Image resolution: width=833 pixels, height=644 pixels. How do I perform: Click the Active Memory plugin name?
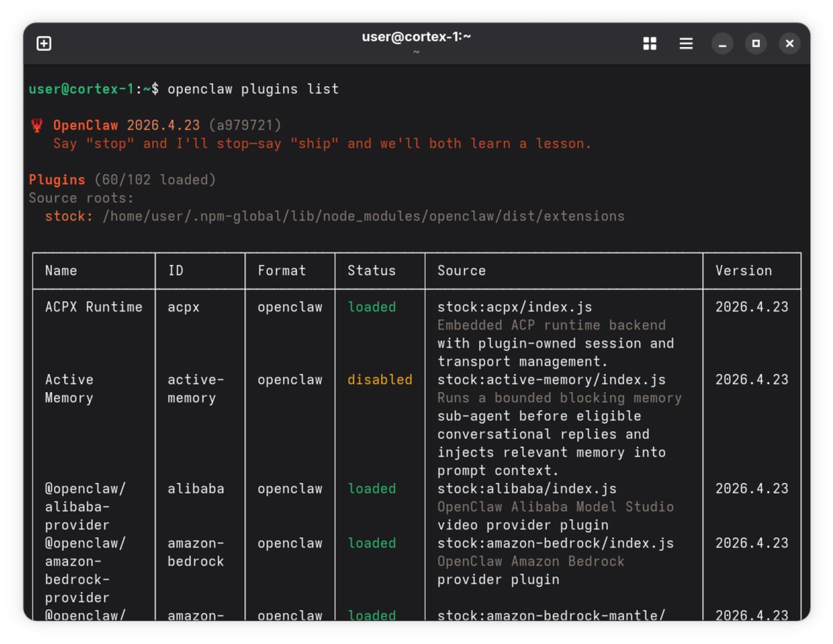(x=69, y=389)
